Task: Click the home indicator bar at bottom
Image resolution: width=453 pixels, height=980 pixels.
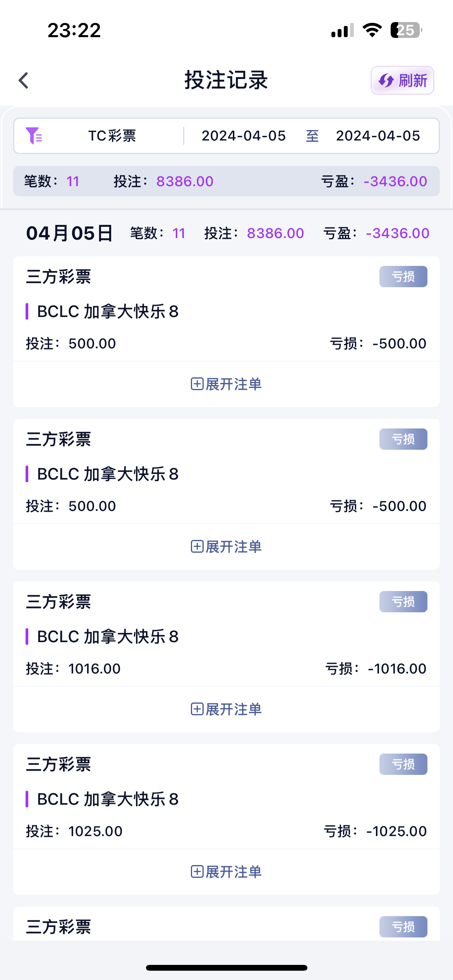Action: (226, 968)
